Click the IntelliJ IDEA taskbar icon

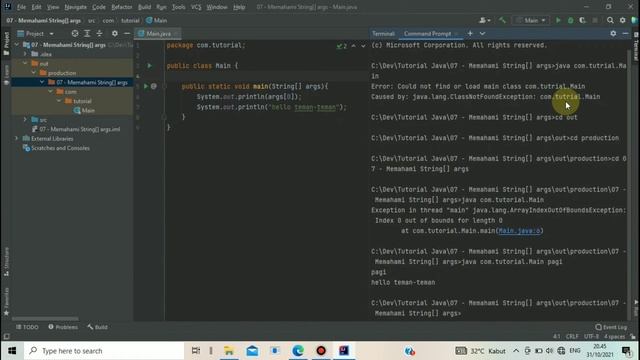pyautogui.click(x=344, y=351)
